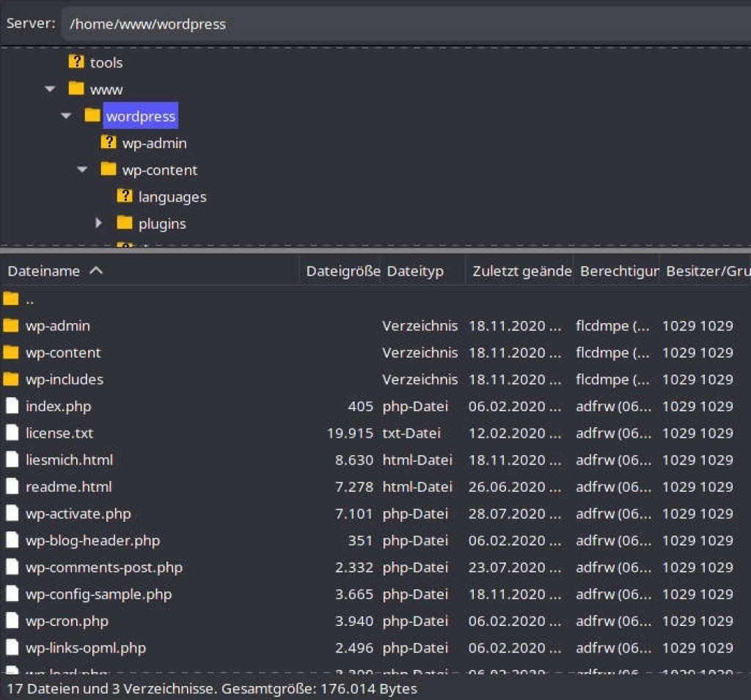751x700 pixels.
Task: Click the liesmich.html file icon
Action: click(x=12, y=460)
